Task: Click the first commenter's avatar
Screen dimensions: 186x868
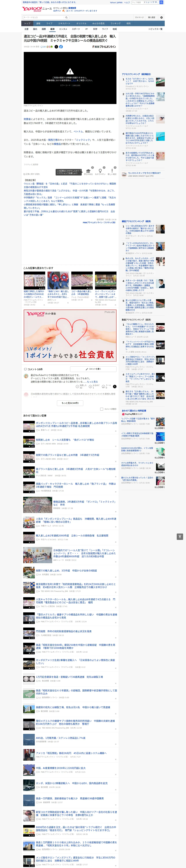Action: 26,376
